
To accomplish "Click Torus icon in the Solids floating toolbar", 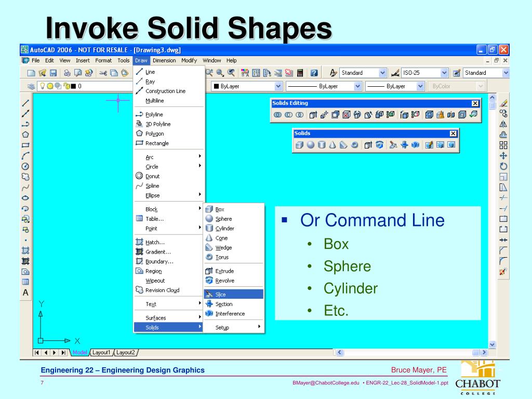I will point(354,145).
